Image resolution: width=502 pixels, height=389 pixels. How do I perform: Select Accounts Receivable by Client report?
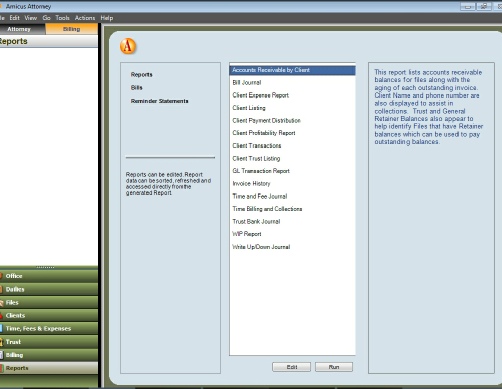point(292,70)
